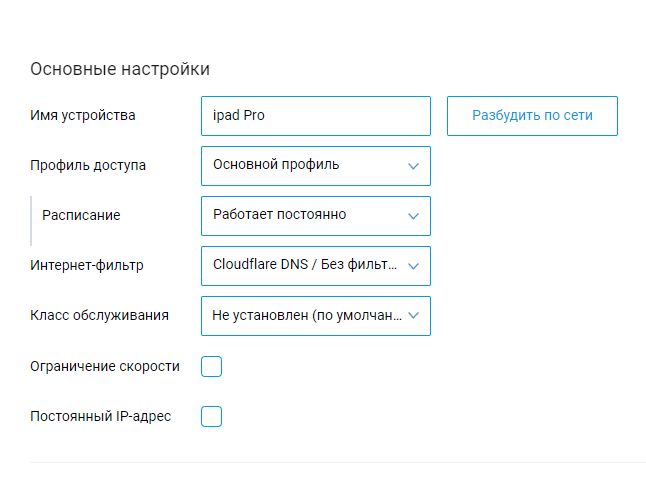Click the Имя устройства label
Screen dimensions: 646x480
coord(83,116)
